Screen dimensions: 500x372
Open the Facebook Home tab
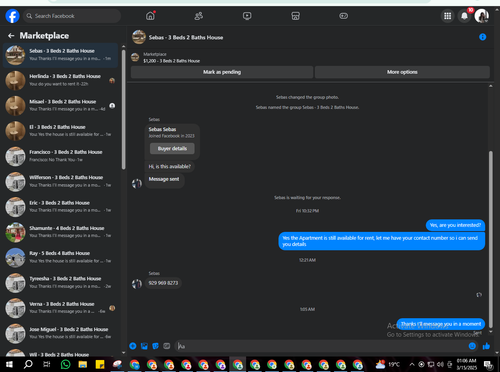coord(150,16)
